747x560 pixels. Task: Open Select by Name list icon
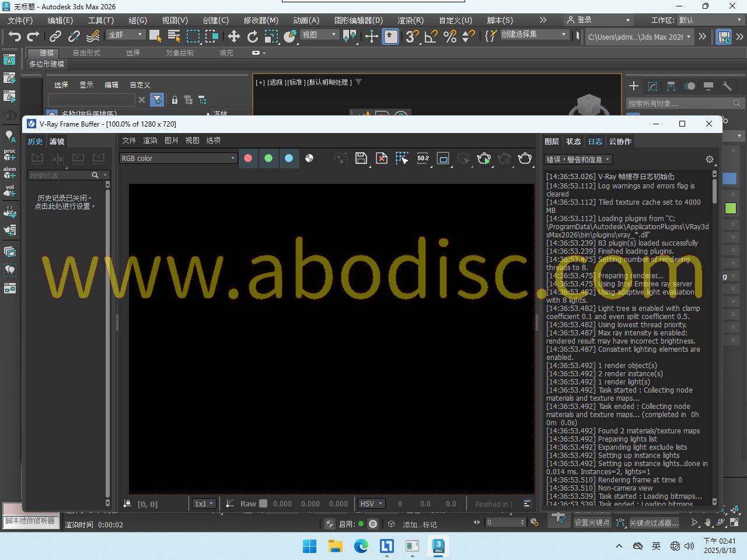[174, 36]
